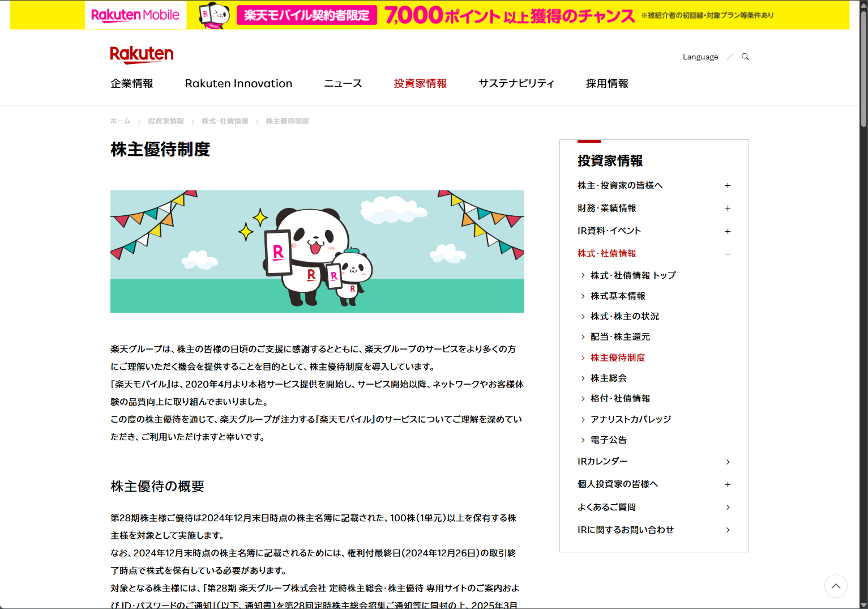Click the panda shareholder benefits image

pos(317,252)
